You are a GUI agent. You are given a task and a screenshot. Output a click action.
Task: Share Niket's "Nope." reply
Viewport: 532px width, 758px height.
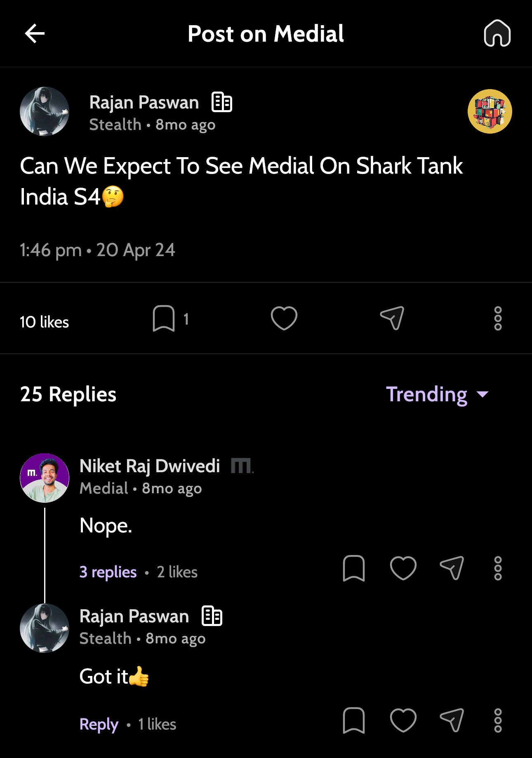pyautogui.click(x=452, y=568)
